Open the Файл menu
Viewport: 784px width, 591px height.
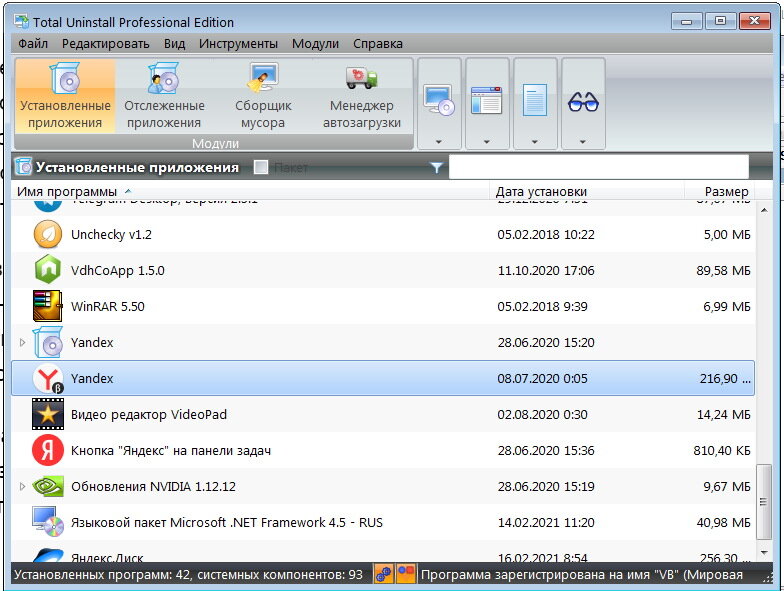tap(33, 44)
